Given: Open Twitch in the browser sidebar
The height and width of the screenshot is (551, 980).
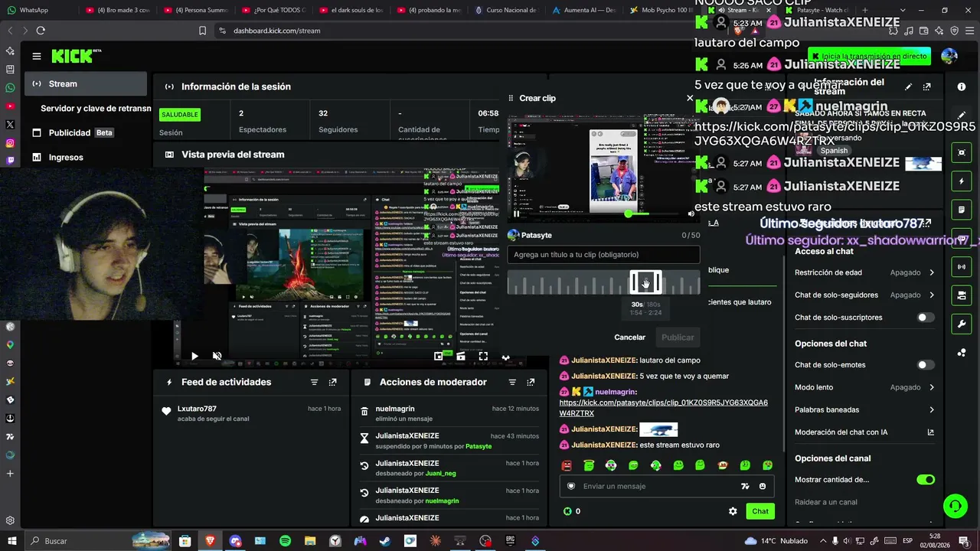Looking at the screenshot, I should click(x=10, y=161).
